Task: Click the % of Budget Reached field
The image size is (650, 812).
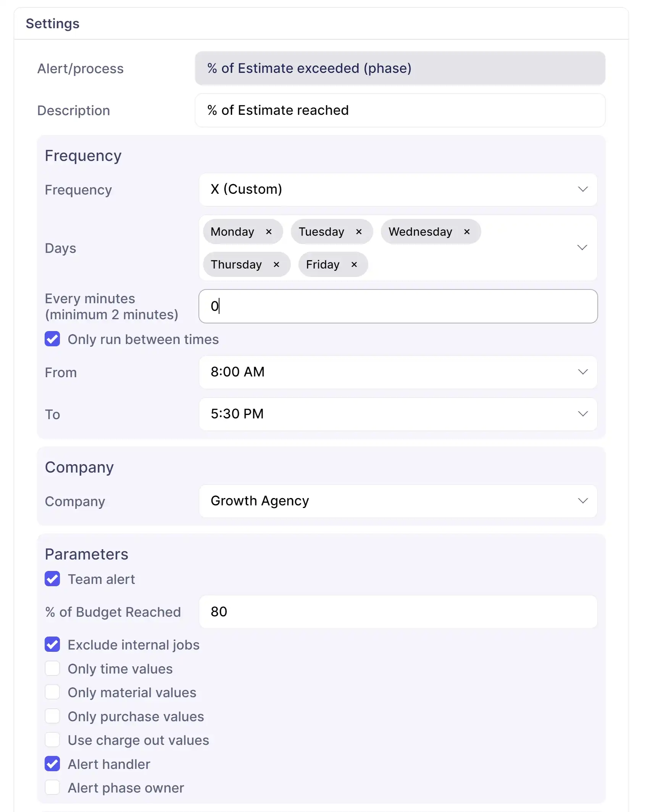Action: [398, 612]
